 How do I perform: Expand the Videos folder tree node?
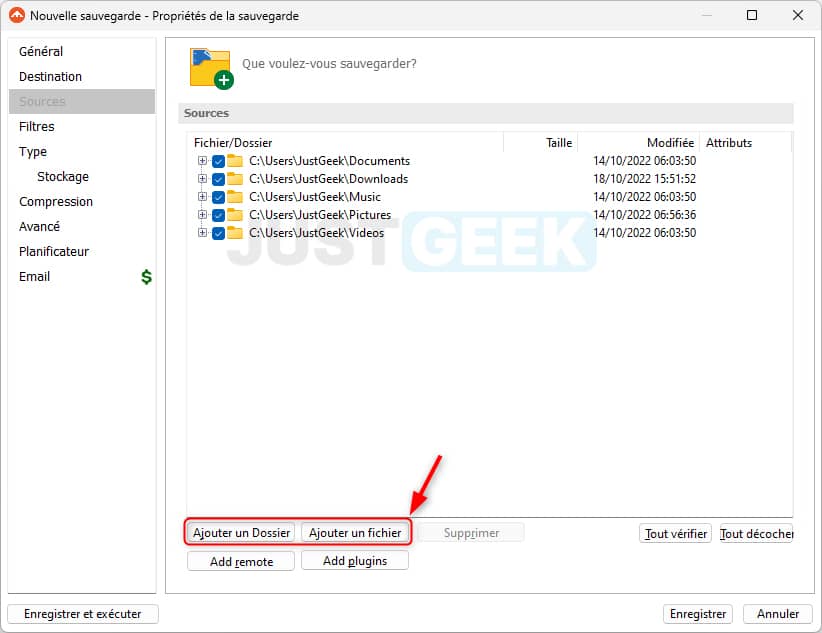(x=202, y=232)
